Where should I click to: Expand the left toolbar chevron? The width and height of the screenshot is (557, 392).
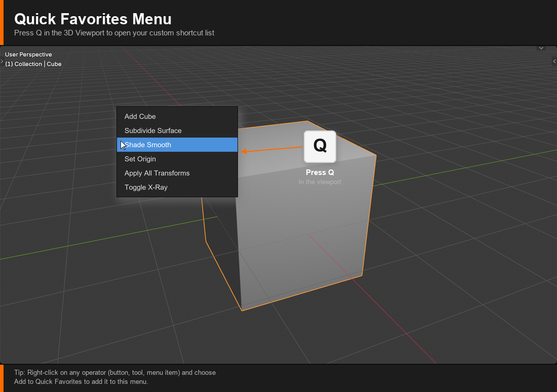tap(2, 61)
